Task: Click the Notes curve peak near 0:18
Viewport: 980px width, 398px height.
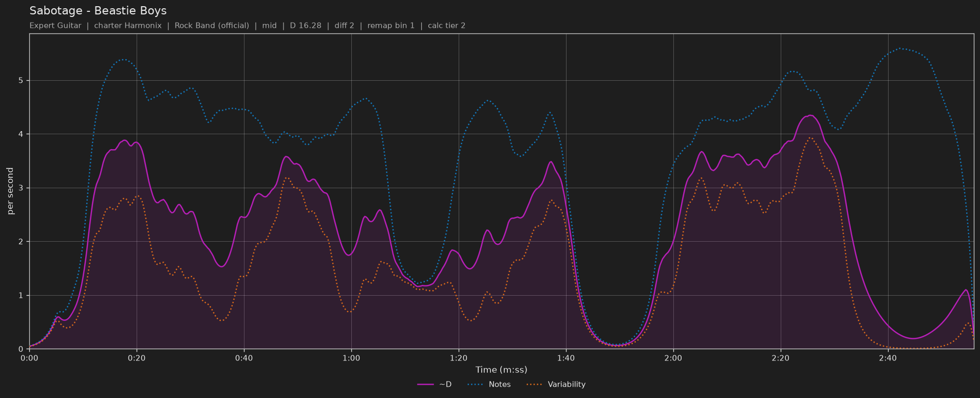Action: click(x=124, y=60)
